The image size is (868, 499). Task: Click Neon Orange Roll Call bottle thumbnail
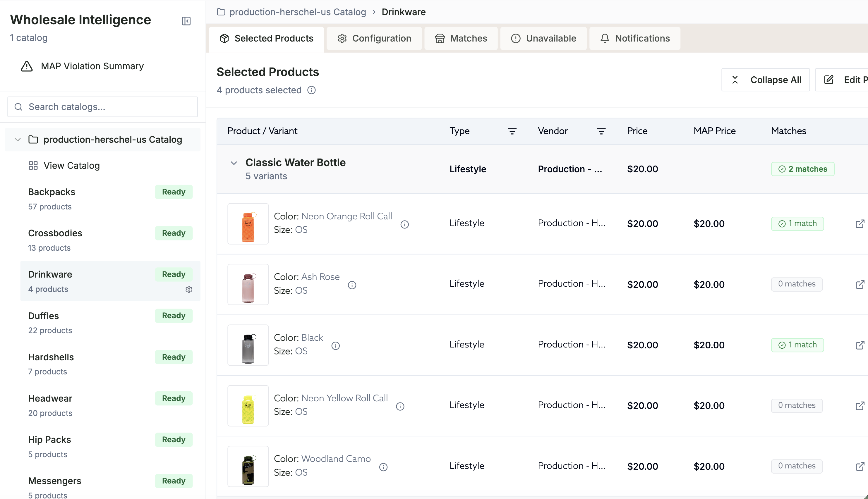click(x=248, y=224)
